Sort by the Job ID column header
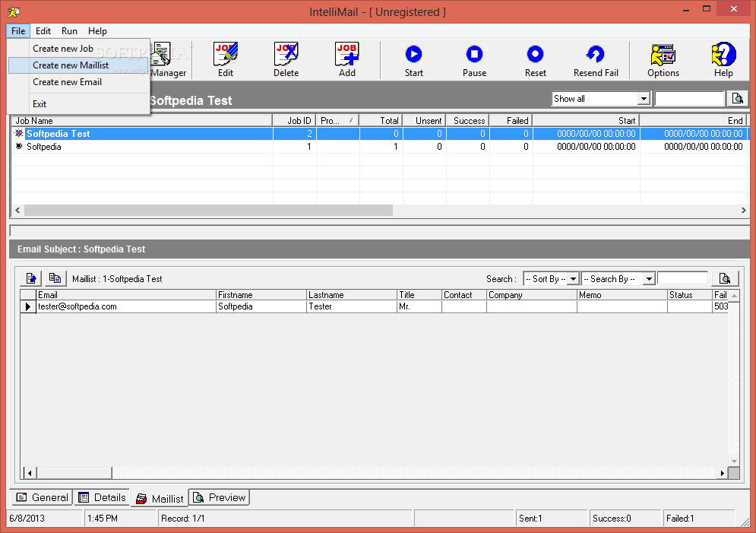 click(295, 121)
